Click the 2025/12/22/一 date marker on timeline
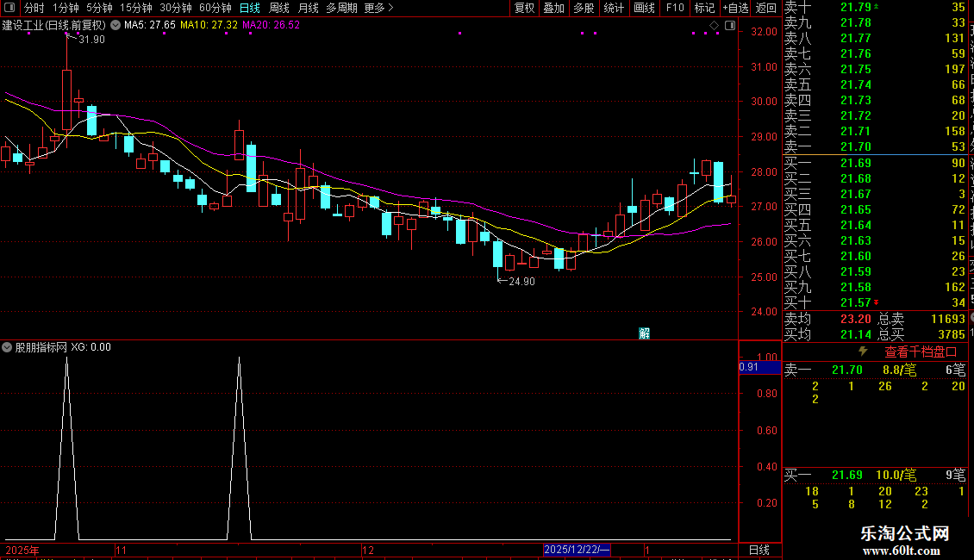 577,550
